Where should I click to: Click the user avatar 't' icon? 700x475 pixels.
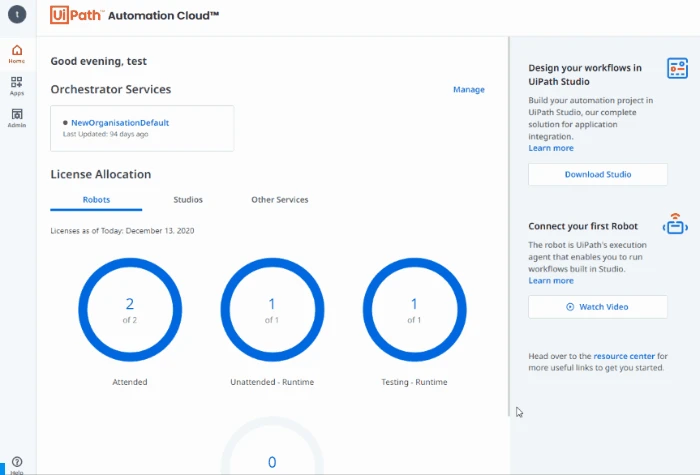17,14
